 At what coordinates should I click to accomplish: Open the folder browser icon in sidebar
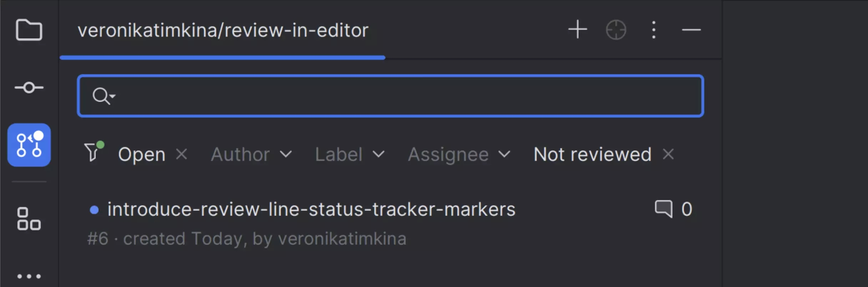pos(29,30)
